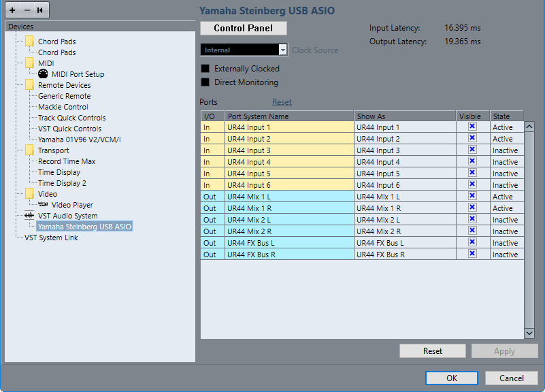The image size is (545, 392).
Task: Click the Active state cell for UR44 Input 2
Action: pos(507,139)
